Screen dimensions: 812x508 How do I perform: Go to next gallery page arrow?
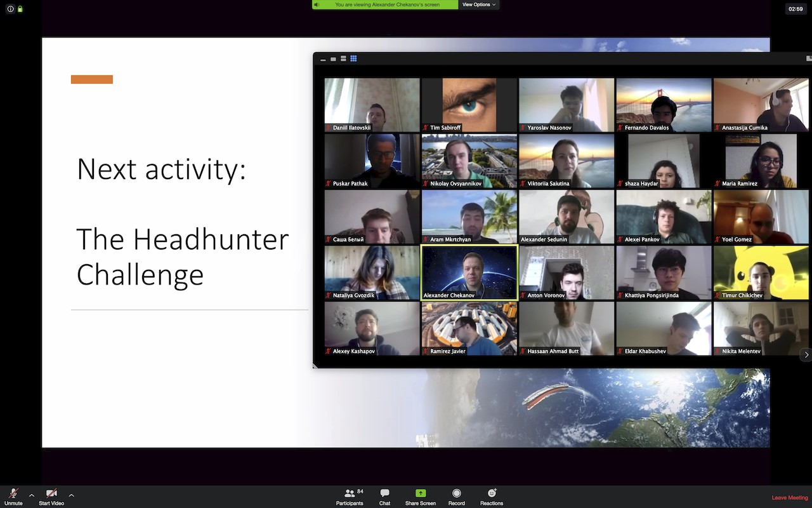click(x=806, y=354)
